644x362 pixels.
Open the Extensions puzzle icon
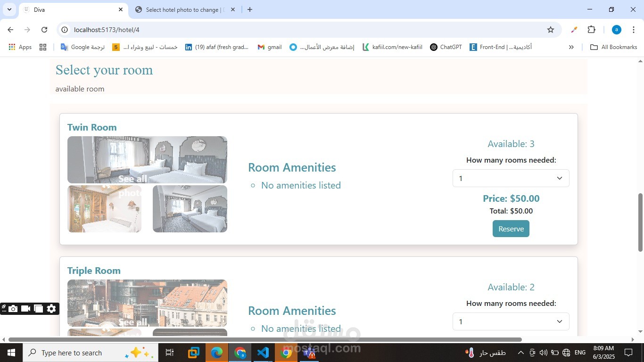pyautogui.click(x=591, y=30)
